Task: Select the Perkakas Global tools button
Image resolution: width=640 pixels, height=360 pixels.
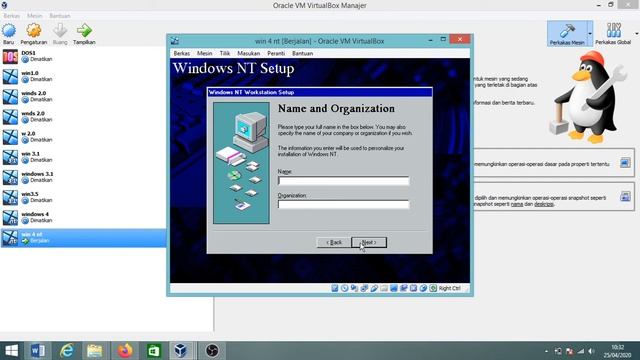Action: (x=613, y=33)
